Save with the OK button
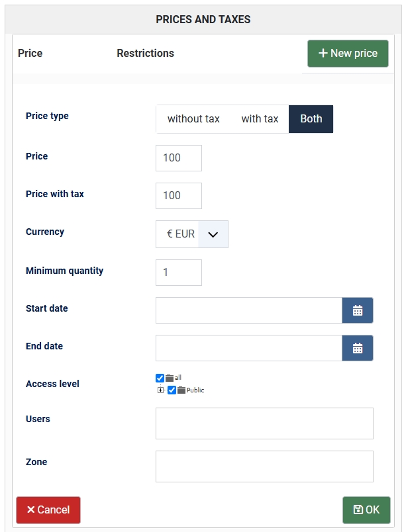 (x=366, y=510)
